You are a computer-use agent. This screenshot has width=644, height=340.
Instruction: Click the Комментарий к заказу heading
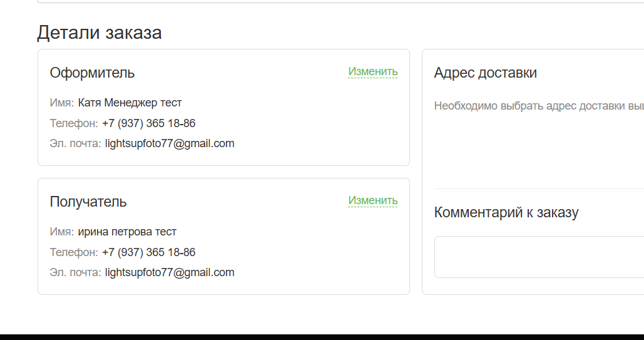tap(506, 212)
